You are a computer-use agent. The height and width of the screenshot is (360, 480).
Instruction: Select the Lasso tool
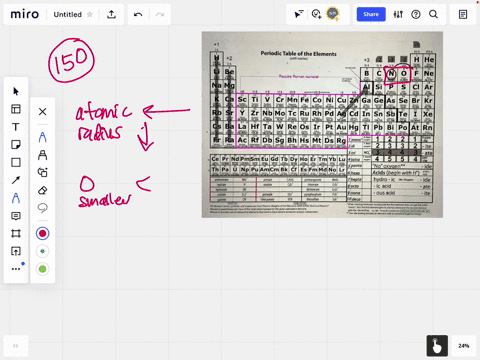[x=42, y=208]
